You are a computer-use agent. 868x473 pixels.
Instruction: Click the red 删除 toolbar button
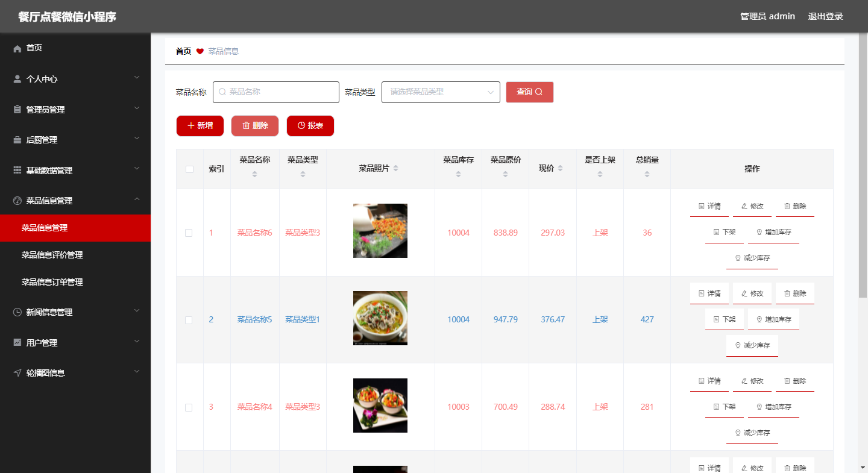point(255,126)
